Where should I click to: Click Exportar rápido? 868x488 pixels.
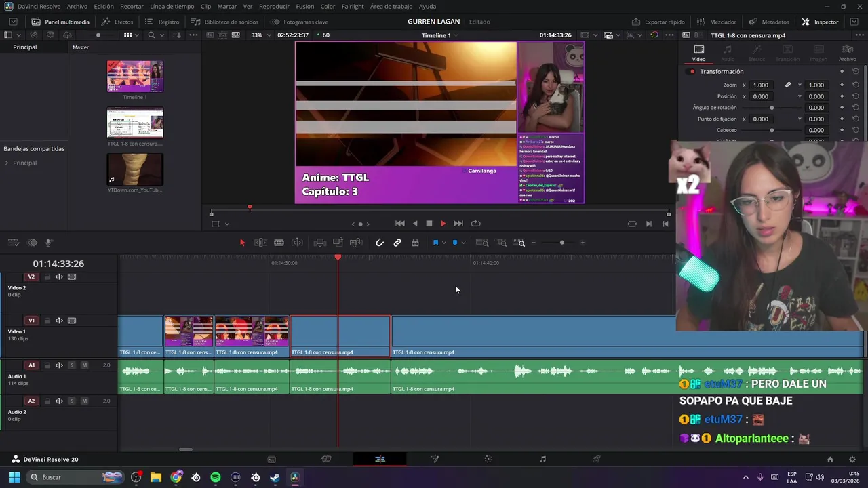point(658,22)
